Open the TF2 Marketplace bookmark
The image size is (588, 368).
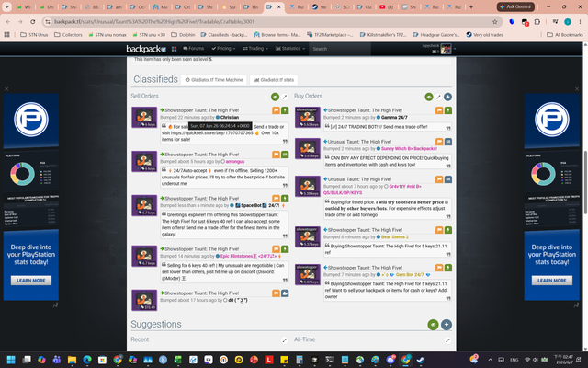(330, 35)
